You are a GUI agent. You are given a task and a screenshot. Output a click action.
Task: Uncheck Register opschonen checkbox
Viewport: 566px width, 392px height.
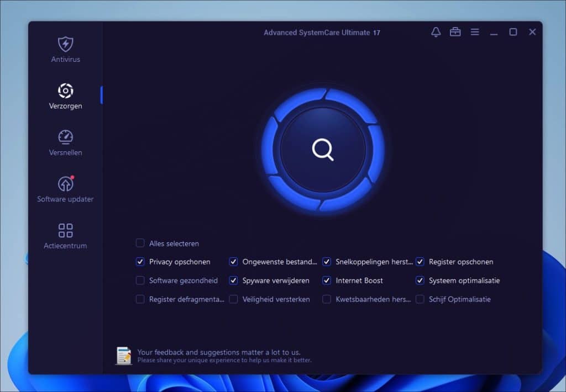[420, 262]
